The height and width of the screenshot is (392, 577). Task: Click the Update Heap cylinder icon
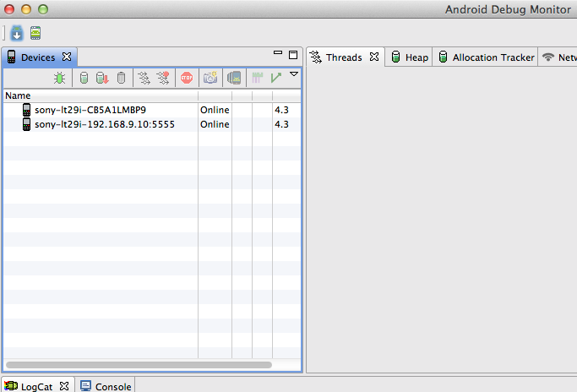tap(84, 78)
